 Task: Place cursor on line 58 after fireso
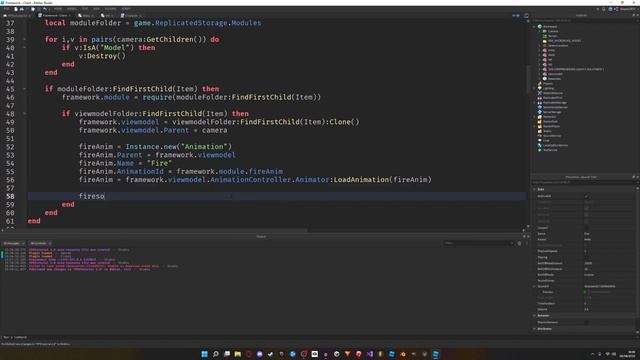tap(105, 196)
